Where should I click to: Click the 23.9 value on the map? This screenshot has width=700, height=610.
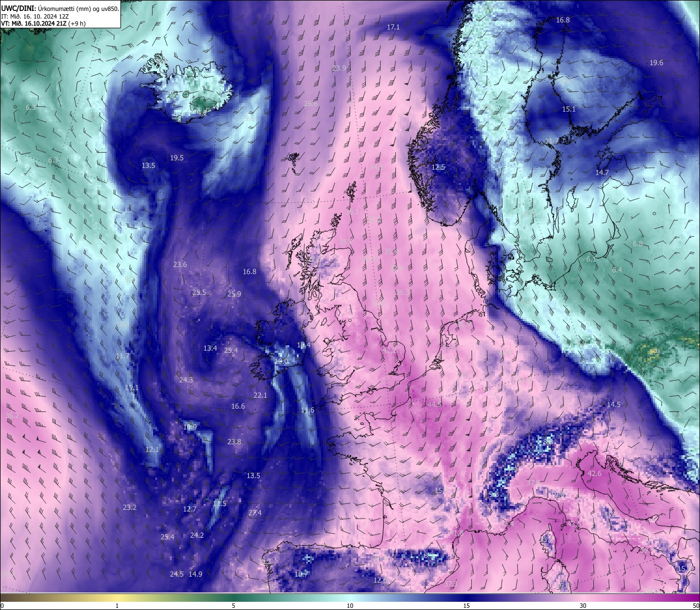[340, 68]
